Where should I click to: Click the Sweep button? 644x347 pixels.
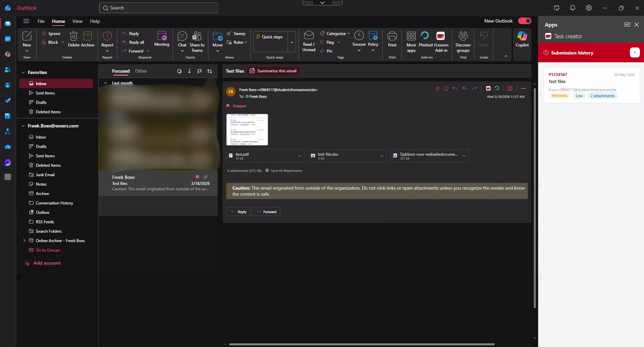236,34
